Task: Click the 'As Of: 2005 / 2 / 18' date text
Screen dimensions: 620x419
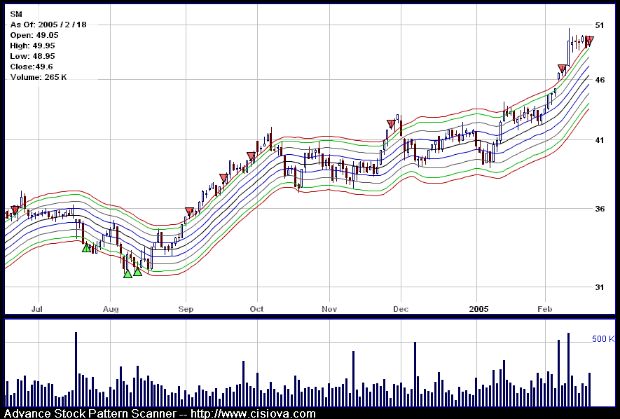Action: [48, 25]
